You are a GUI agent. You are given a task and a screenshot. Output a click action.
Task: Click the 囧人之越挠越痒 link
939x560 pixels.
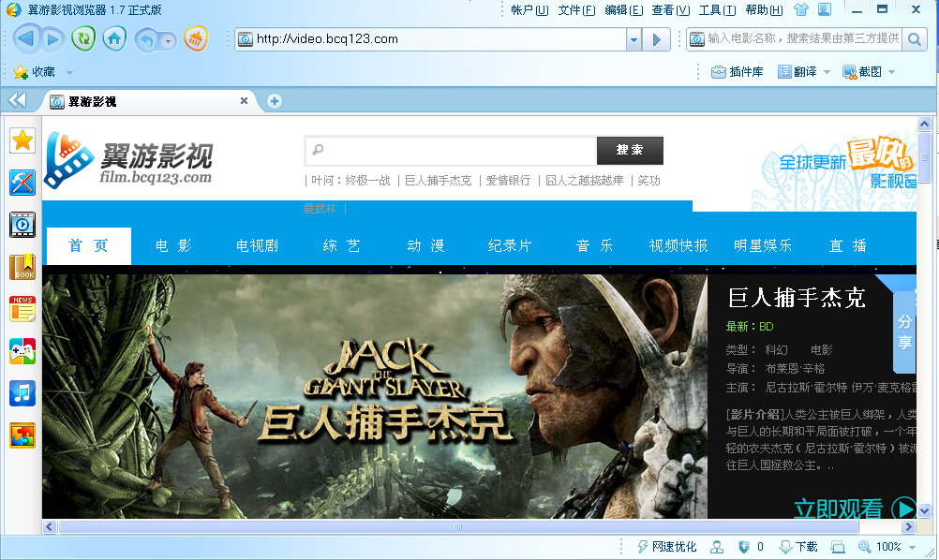[x=585, y=181]
